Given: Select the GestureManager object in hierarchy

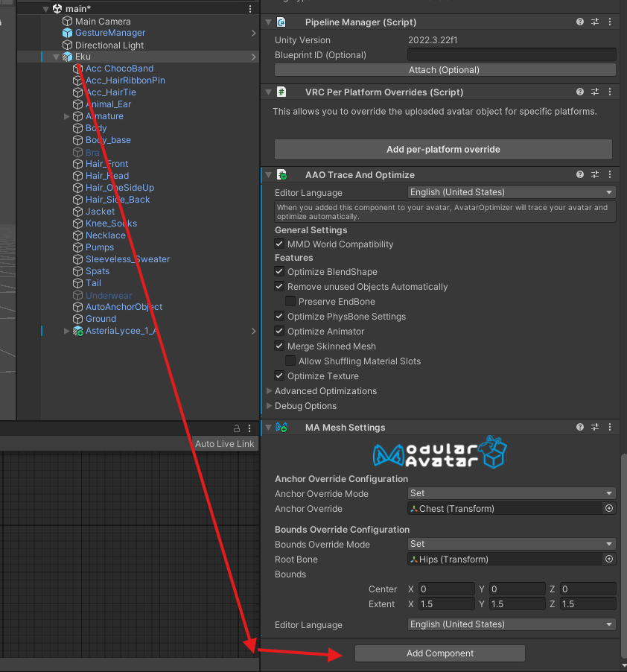Looking at the screenshot, I should [110, 33].
